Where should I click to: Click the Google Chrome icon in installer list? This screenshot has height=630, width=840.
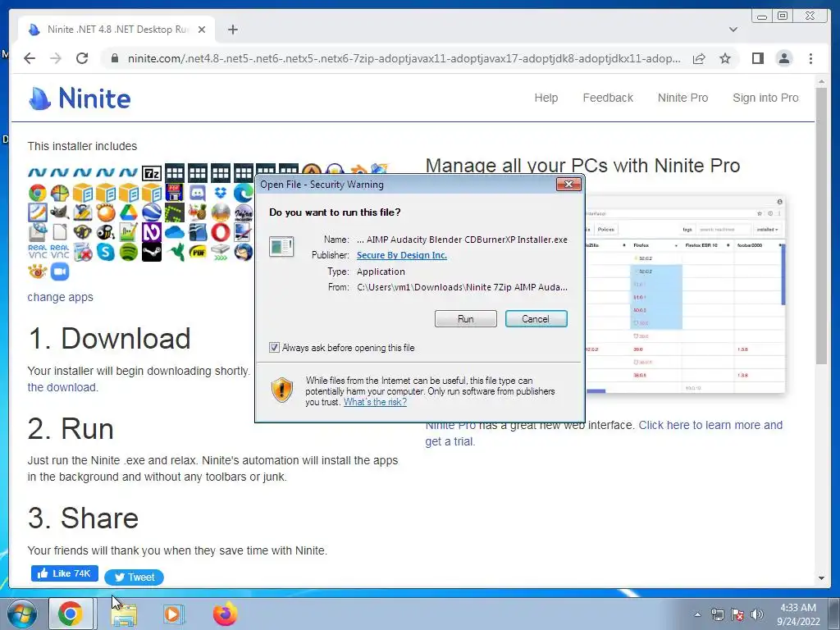coord(38,193)
